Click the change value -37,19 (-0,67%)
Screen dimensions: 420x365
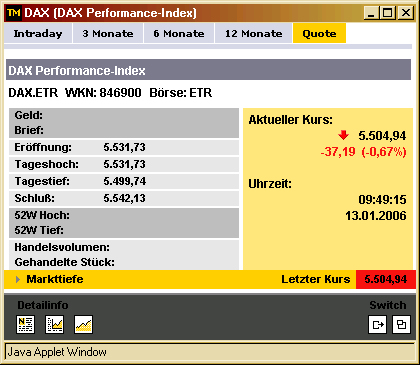click(x=363, y=152)
